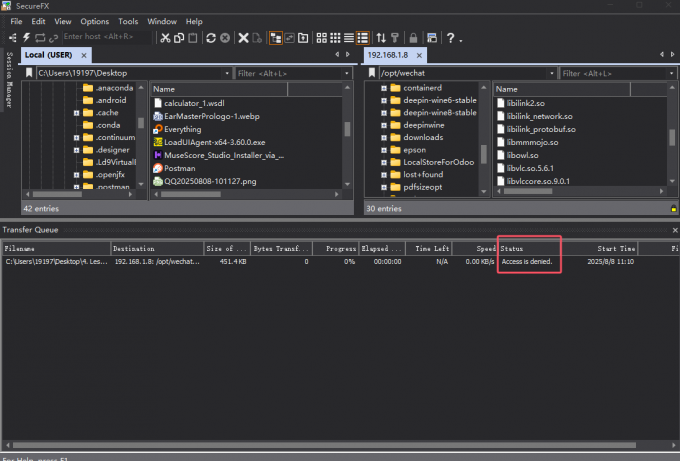Expand the .designer folder node
Image resolution: width=680 pixels, height=461 pixels.
coord(76,150)
